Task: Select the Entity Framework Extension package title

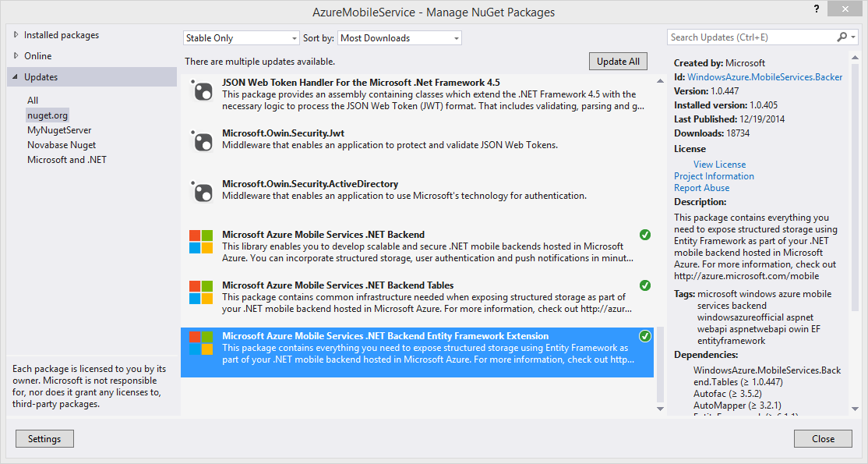Action: (385, 335)
